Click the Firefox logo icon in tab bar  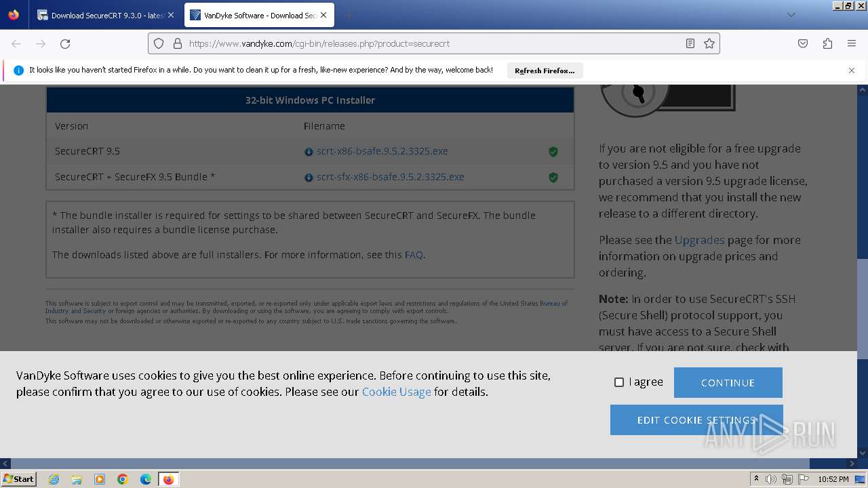[14, 15]
